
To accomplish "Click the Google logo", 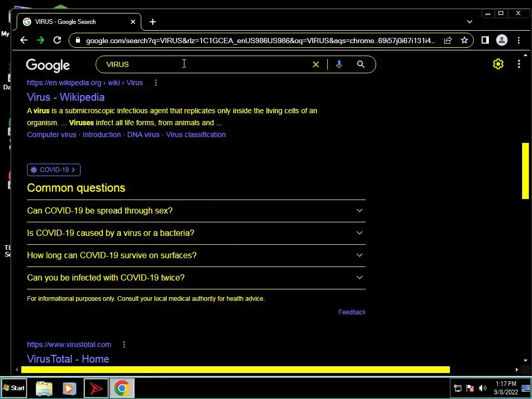I will click(48, 65).
